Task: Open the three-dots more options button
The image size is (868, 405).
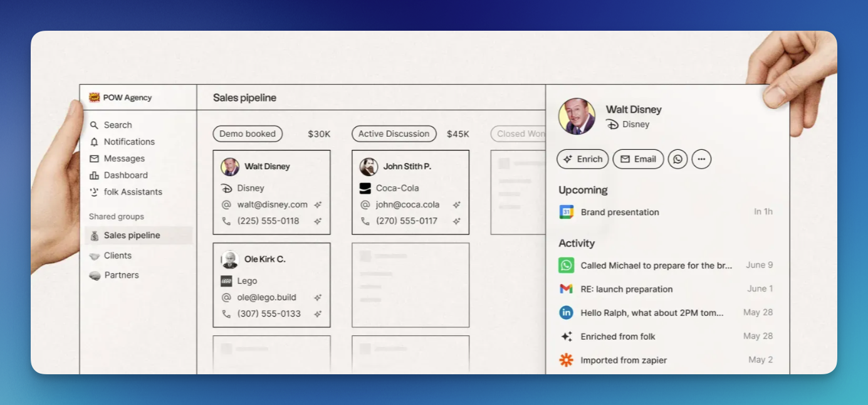Action: [x=701, y=159]
